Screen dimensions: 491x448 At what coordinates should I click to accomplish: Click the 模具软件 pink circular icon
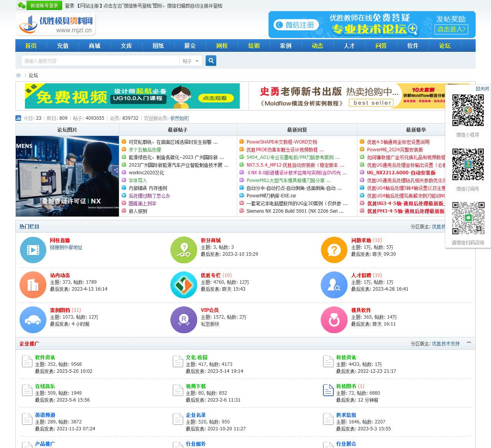coord(334,320)
